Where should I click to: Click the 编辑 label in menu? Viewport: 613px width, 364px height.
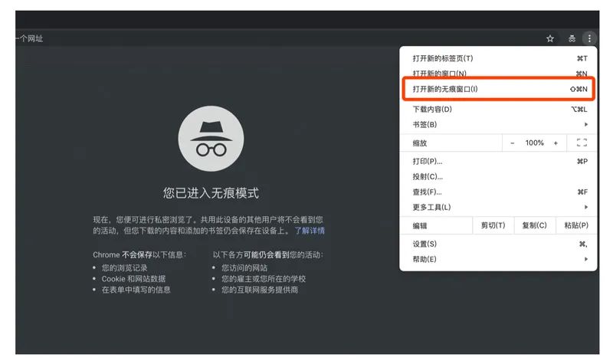[x=419, y=225]
